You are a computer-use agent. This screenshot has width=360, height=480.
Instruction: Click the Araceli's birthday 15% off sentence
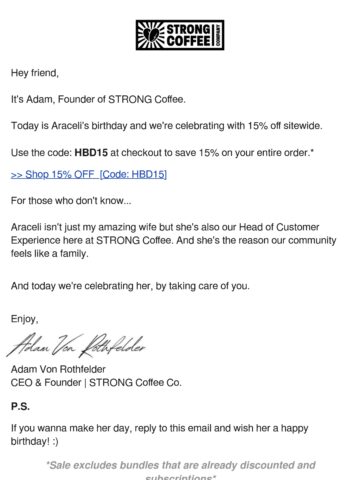[x=167, y=126]
